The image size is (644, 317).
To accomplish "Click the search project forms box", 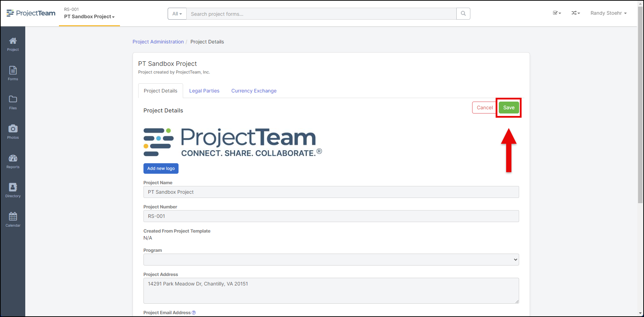I will pos(321,14).
